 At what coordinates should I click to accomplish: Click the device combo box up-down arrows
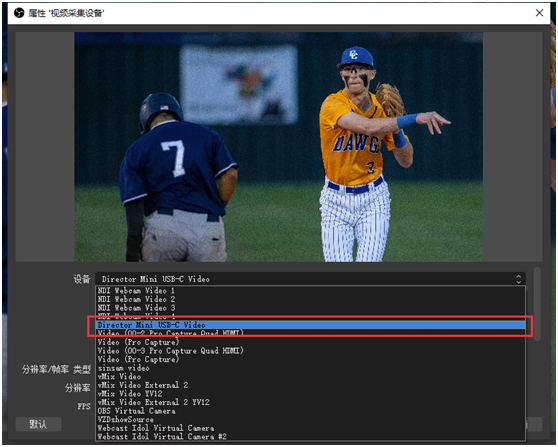coord(518,279)
